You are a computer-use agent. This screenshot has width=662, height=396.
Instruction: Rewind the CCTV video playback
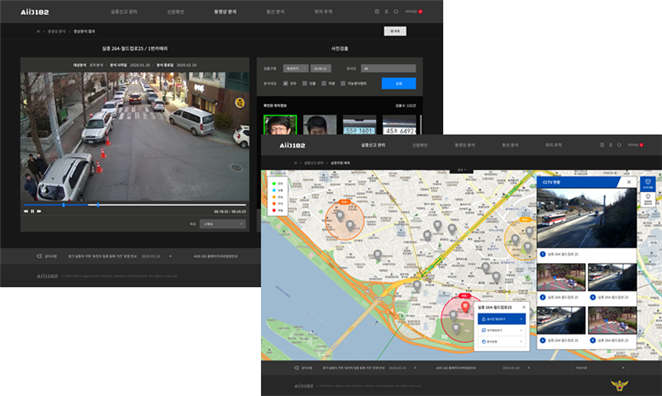coord(26,211)
